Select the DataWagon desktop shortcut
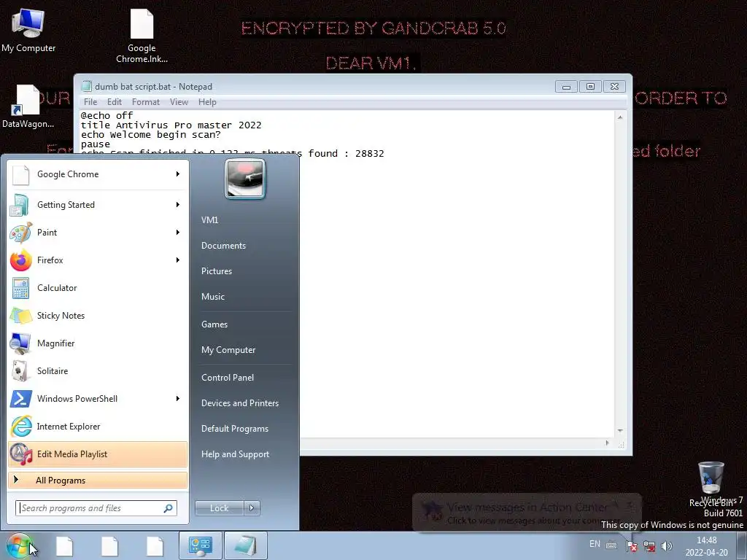Viewport: 747px width, 560px height. 28,106
